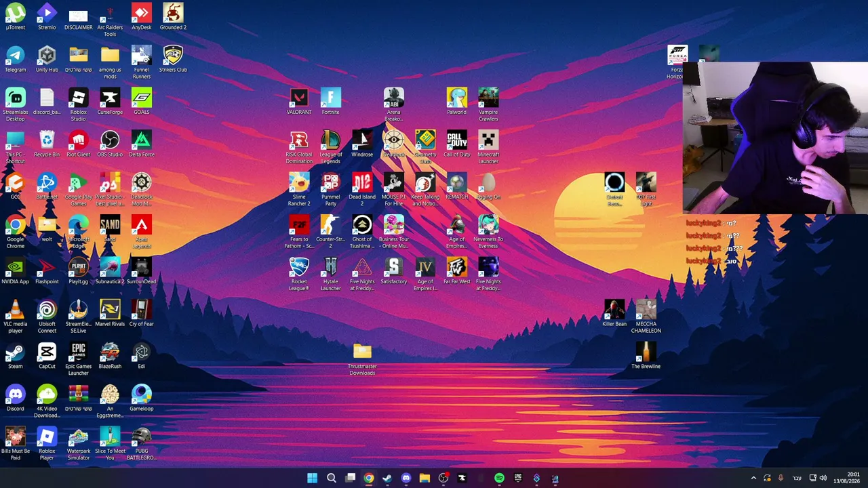Select the Palworld desktop icon

click(x=456, y=102)
